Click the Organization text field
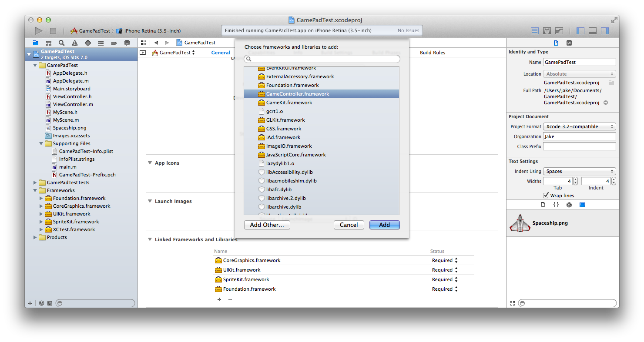 click(579, 136)
